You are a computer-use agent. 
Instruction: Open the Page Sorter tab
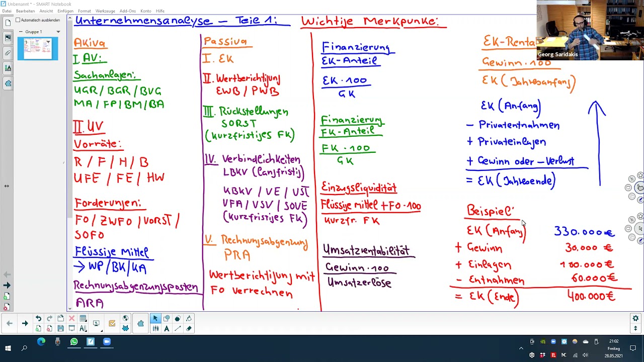click(x=8, y=23)
